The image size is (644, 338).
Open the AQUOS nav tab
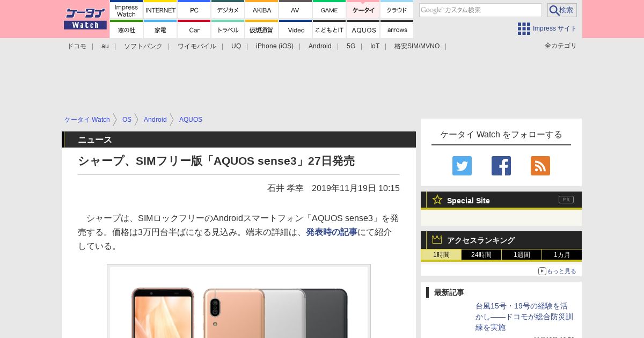pos(363,30)
